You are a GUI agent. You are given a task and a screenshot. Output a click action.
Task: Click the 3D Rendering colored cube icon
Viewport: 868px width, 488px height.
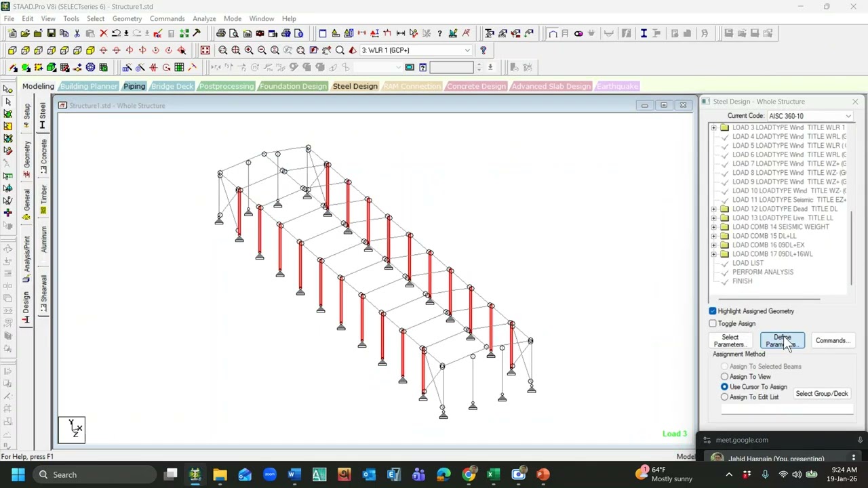tap(51, 67)
